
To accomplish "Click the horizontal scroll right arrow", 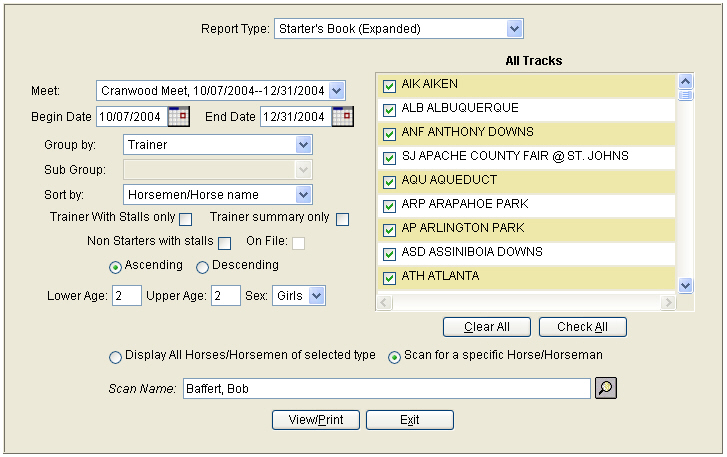I will tap(668, 303).
